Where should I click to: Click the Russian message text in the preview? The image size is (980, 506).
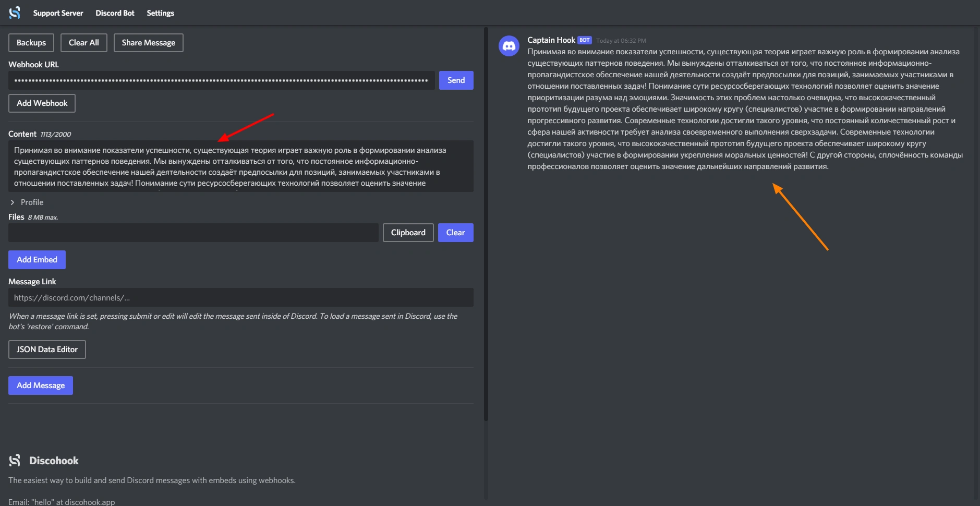point(745,109)
